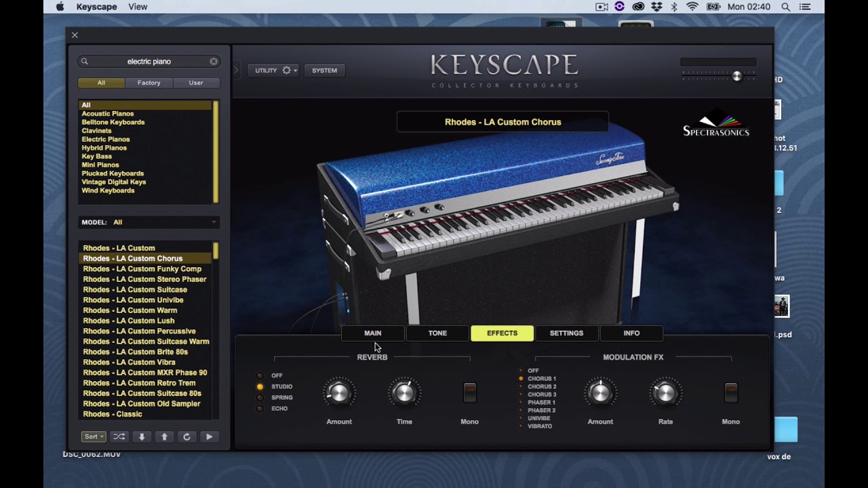Click the Reverb Time knob
The width and height of the screenshot is (868, 488).
pyautogui.click(x=404, y=392)
